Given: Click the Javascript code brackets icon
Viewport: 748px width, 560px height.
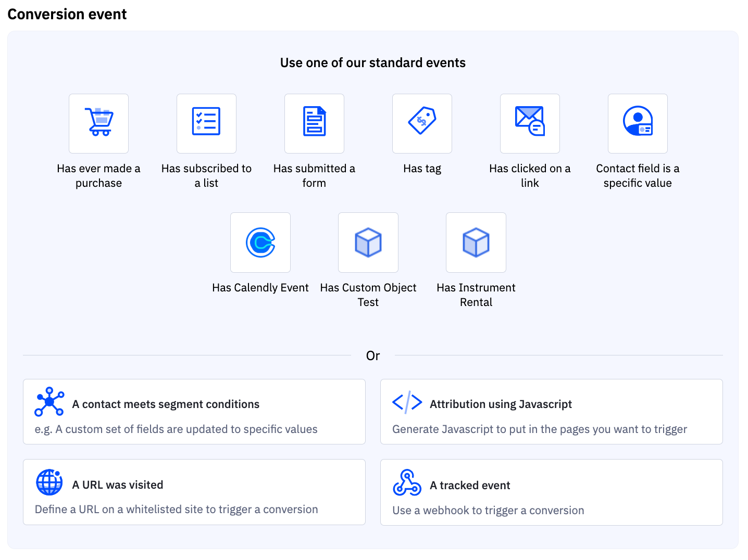Looking at the screenshot, I should click(x=407, y=402).
